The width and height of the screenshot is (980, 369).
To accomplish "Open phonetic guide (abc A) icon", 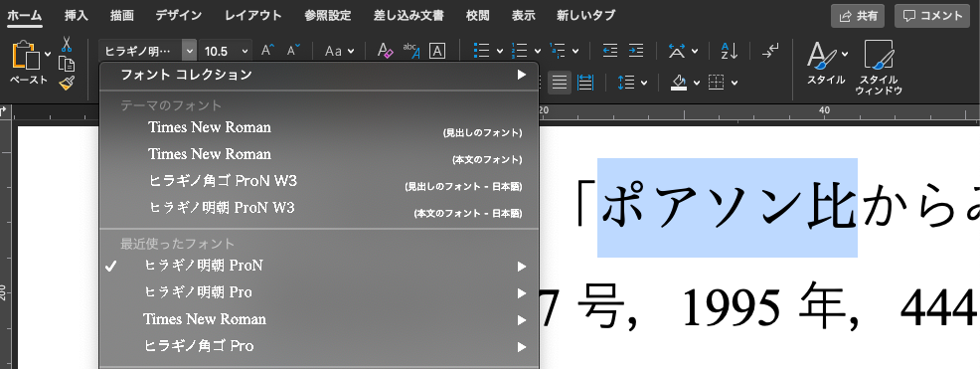I will point(411,51).
